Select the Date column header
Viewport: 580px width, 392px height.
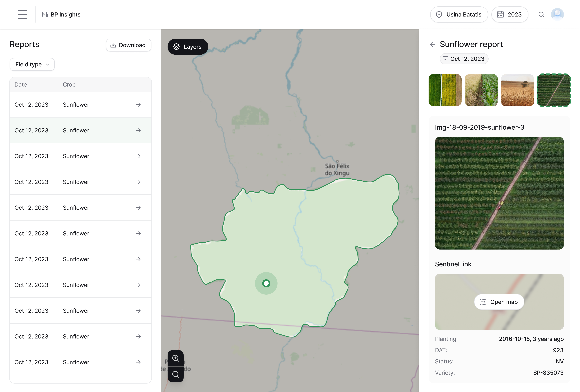pos(20,84)
